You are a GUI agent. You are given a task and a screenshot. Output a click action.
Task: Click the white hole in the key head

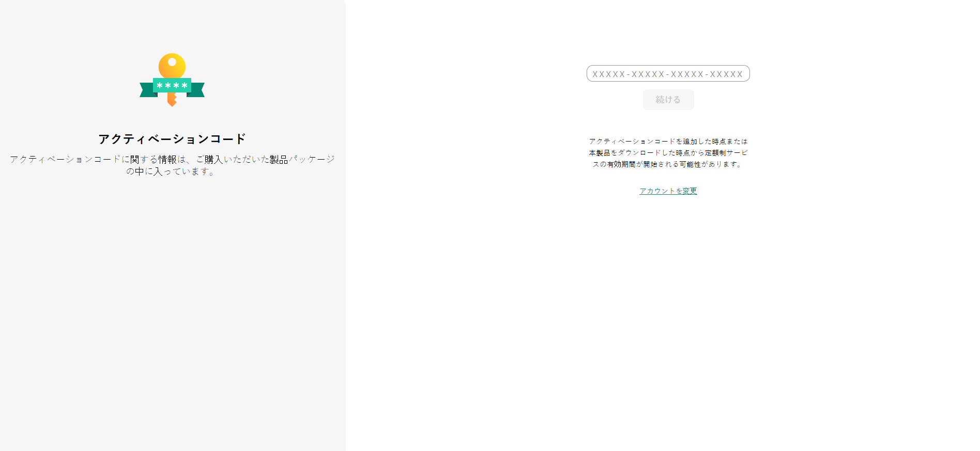tap(172, 62)
